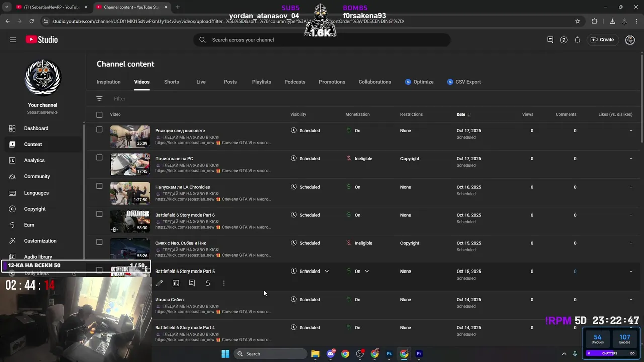Open File Explorer from the taskbar
The width and height of the screenshot is (644, 362).
pyautogui.click(x=315, y=354)
